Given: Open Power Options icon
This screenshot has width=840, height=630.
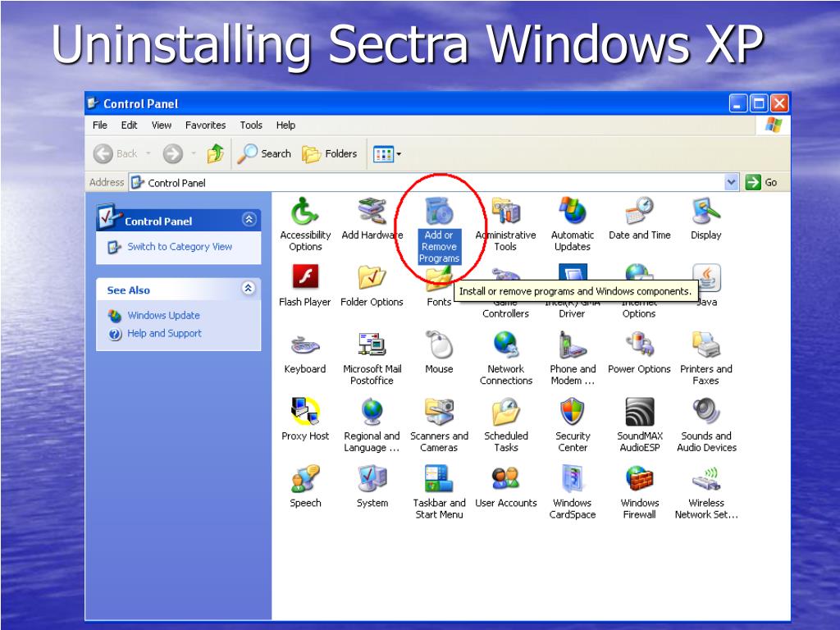Looking at the screenshot, I should click(x=639, y=345).
